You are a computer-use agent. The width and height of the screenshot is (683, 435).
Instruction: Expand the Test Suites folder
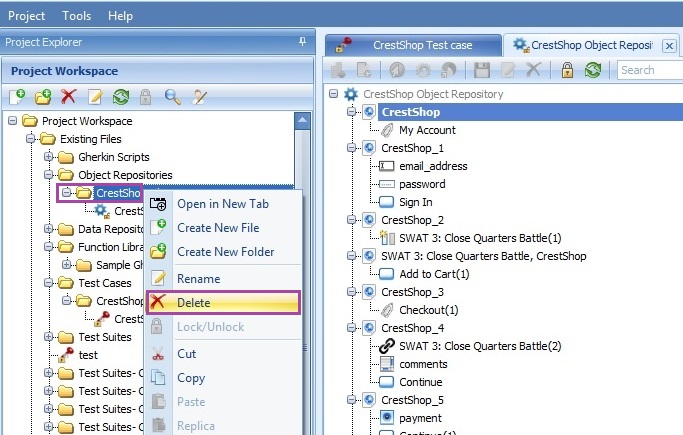[48, 337]
